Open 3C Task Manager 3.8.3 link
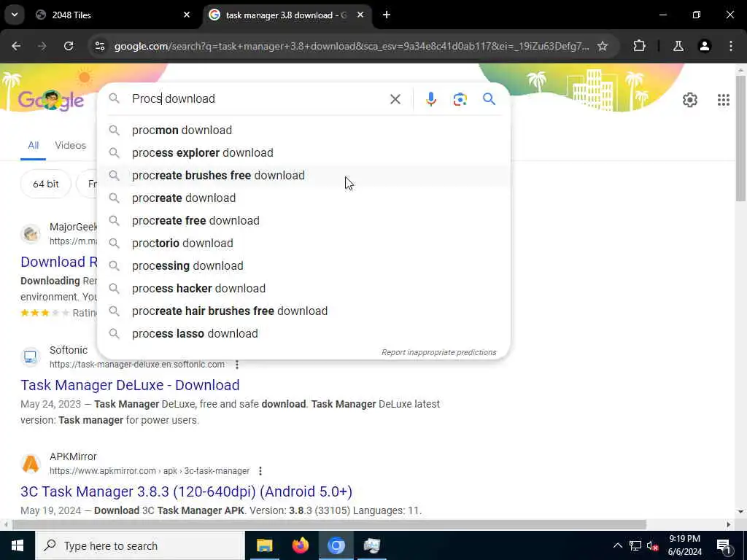Screen dimensions: 747x560 [186, 491]
